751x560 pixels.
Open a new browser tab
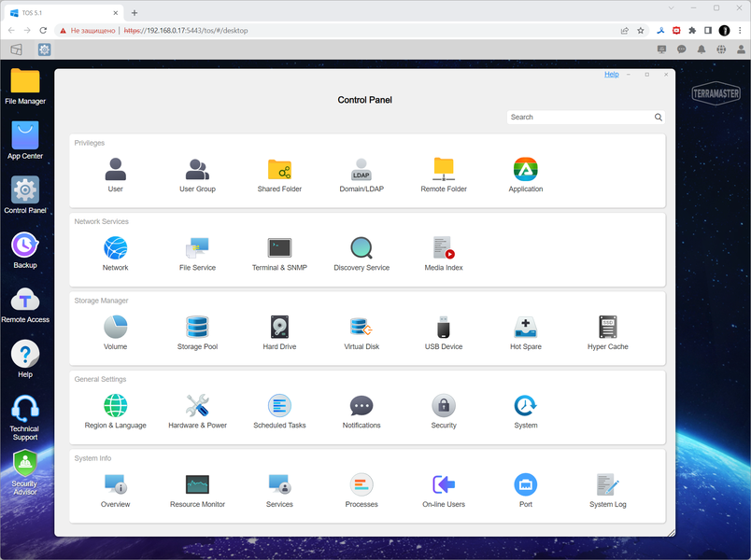pos(135,13)
